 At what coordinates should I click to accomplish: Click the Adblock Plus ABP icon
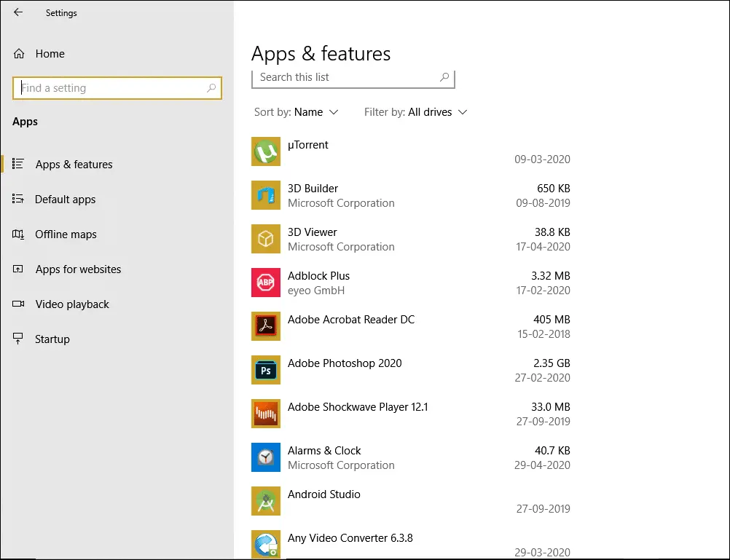[266, 283]
